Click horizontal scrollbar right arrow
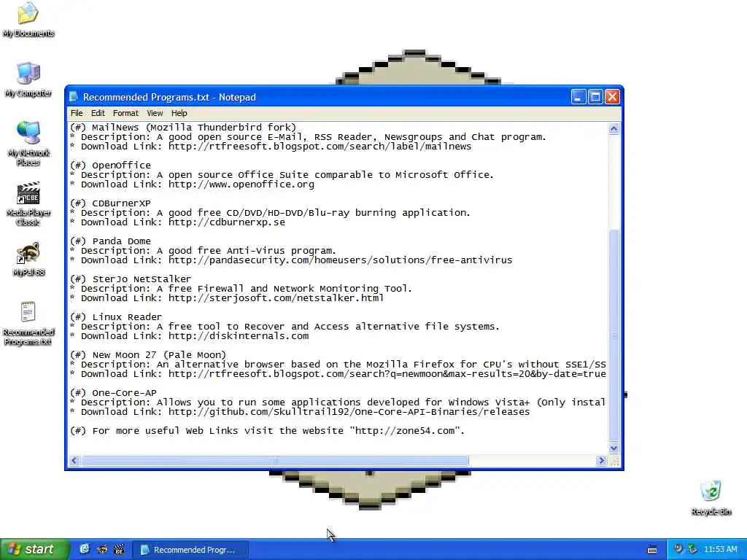This screenshot has height=560, width=747. pos(601,460)
